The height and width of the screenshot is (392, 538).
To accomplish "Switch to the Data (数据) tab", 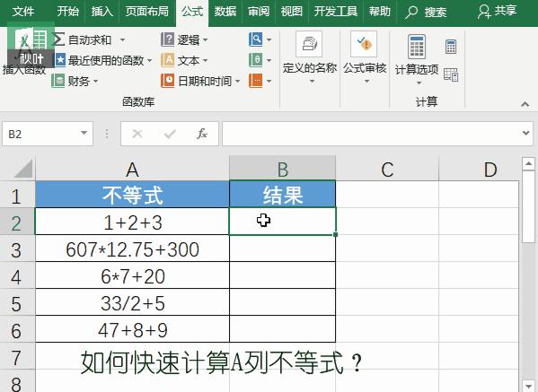I will [225, 12].
